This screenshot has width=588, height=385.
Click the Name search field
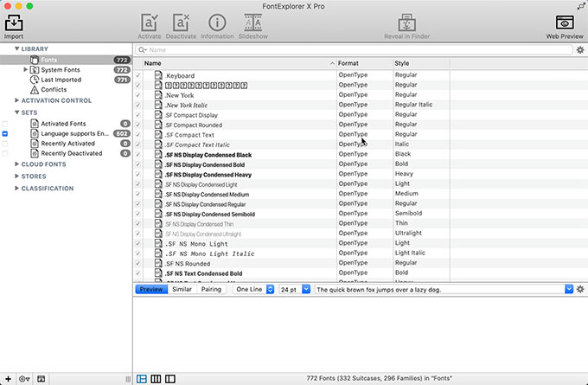(354, 50)
